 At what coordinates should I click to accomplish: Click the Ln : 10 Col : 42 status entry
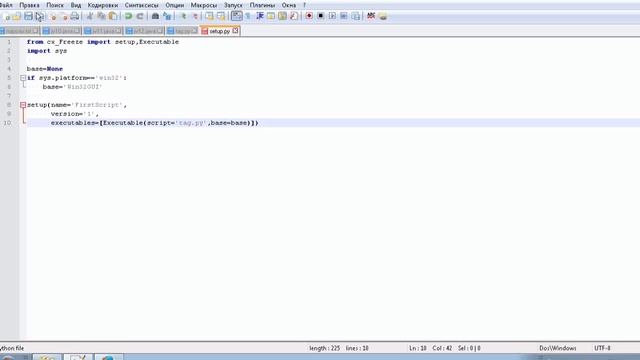pos(430,348)
